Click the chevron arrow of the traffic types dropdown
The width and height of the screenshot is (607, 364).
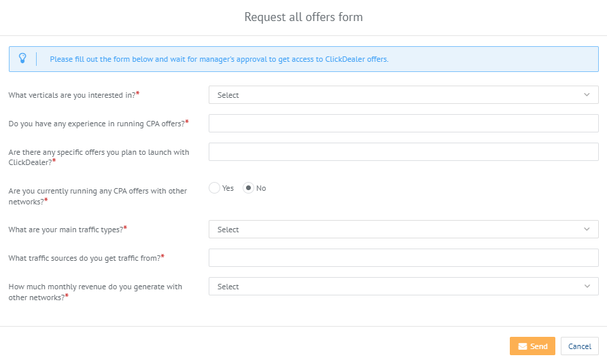point(587,230)
